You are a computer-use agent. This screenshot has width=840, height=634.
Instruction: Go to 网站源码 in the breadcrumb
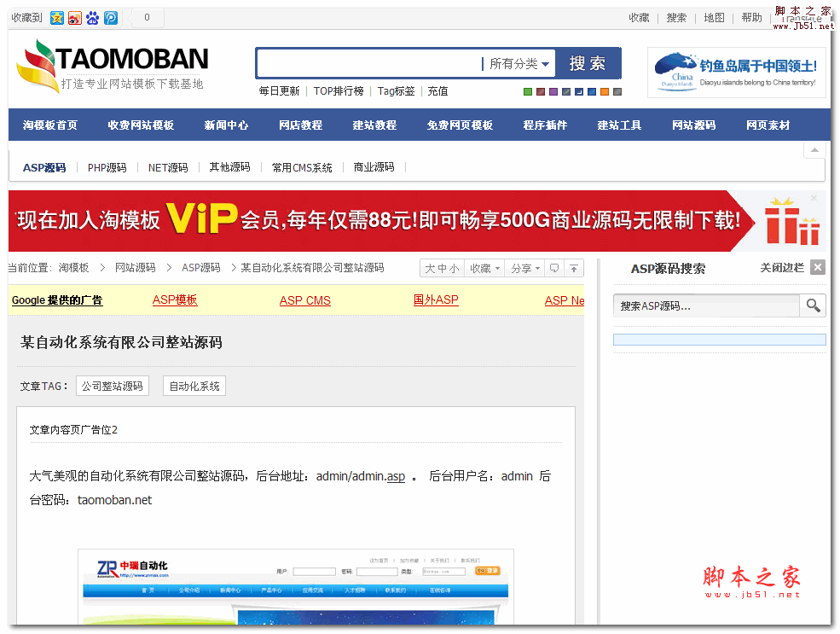coord(136,267)
